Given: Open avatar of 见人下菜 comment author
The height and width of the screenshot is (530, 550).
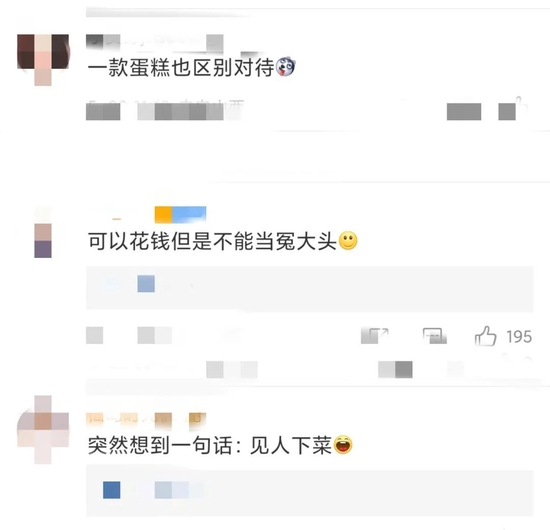Looking at the screenshot, I should 43,430.
